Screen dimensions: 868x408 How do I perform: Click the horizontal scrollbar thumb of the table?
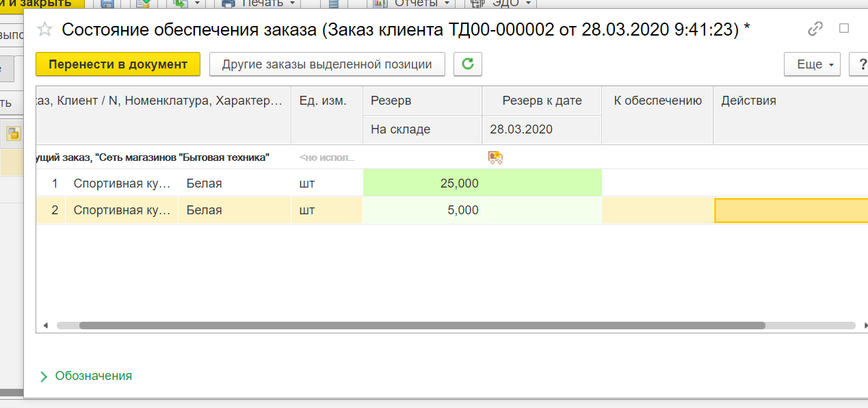421,326
